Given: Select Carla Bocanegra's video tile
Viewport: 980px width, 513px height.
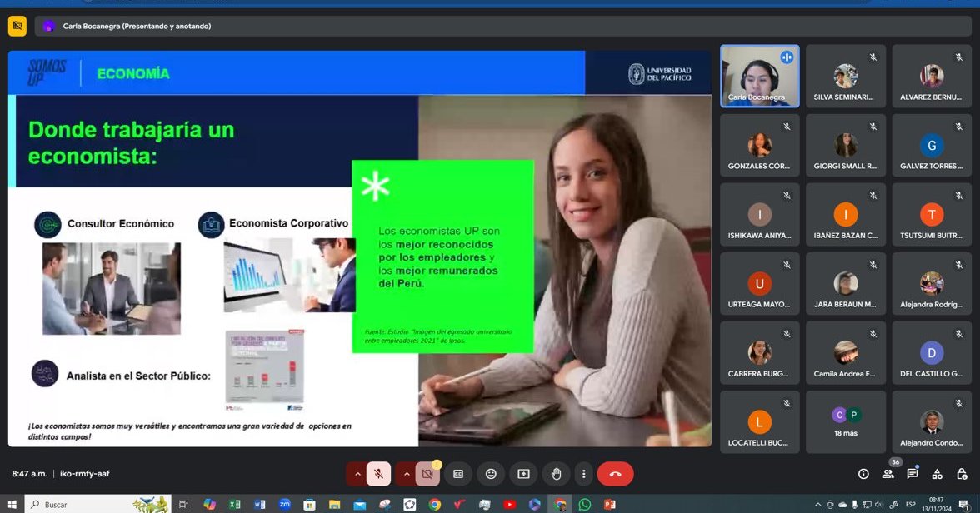Looking at the screenshot, I should (x=759, y=76).
